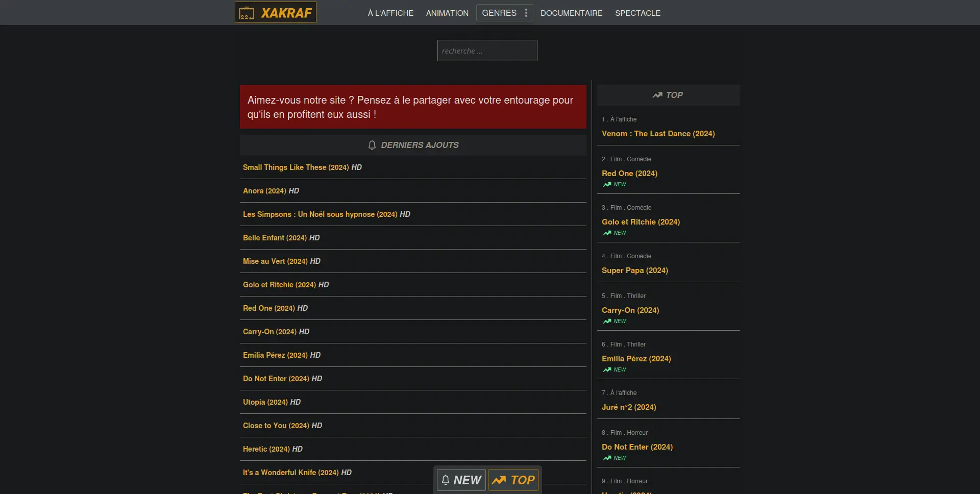Jump to TOP with the floating button
The image size is (980, 494).
tap(513, 480)
